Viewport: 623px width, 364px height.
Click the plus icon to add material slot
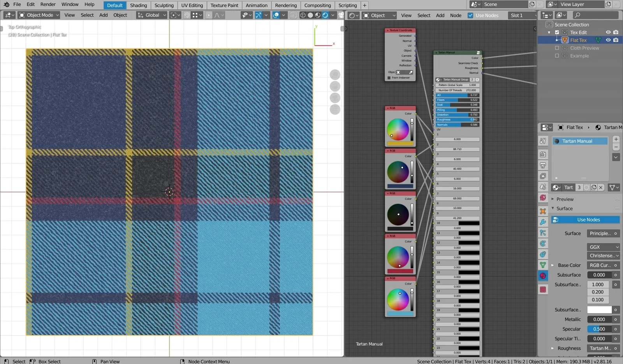coord(616,139)
